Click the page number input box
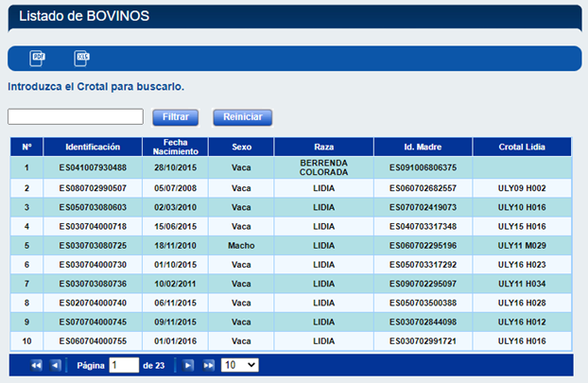Screen dimensions: 588x383 tap(124, 365)
